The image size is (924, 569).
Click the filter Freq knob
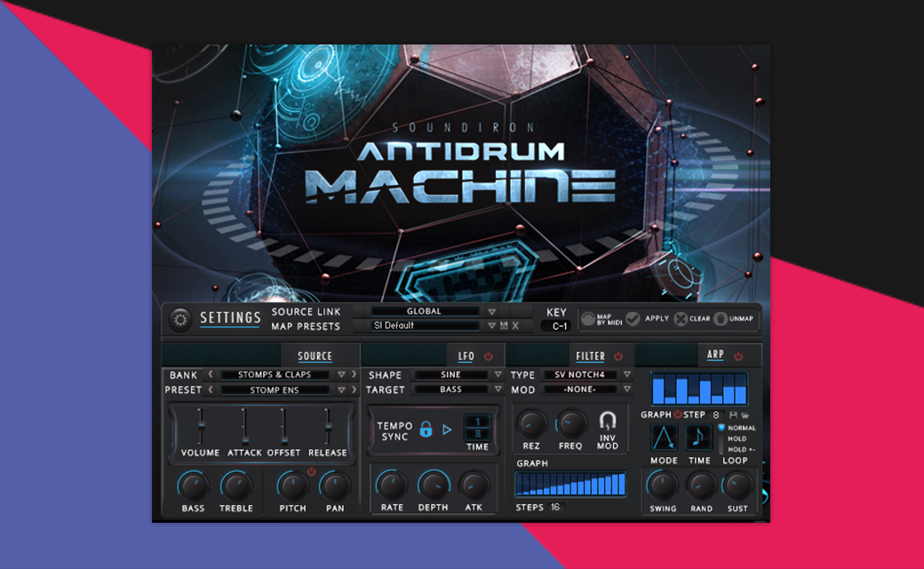(570, 424)
